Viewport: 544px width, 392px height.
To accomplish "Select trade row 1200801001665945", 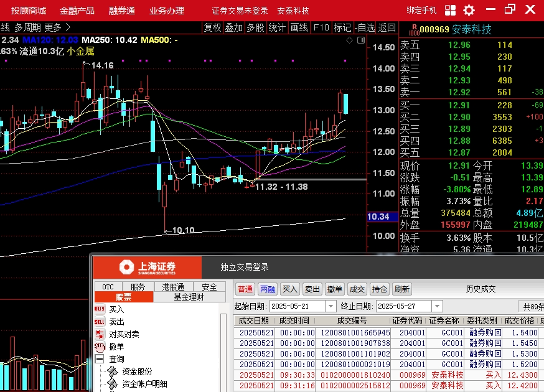I will [388, 333].
